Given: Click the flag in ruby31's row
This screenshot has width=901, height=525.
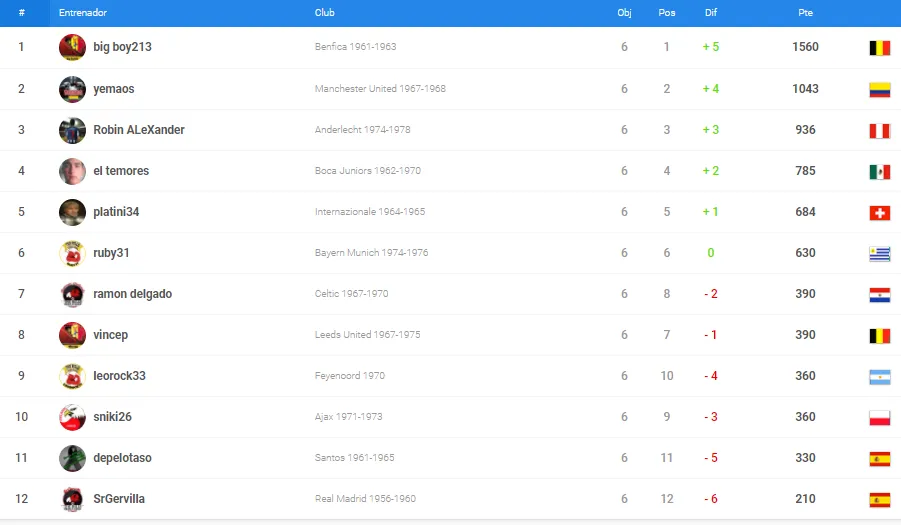Looking at the screenshot, I should tap(880, 254).
